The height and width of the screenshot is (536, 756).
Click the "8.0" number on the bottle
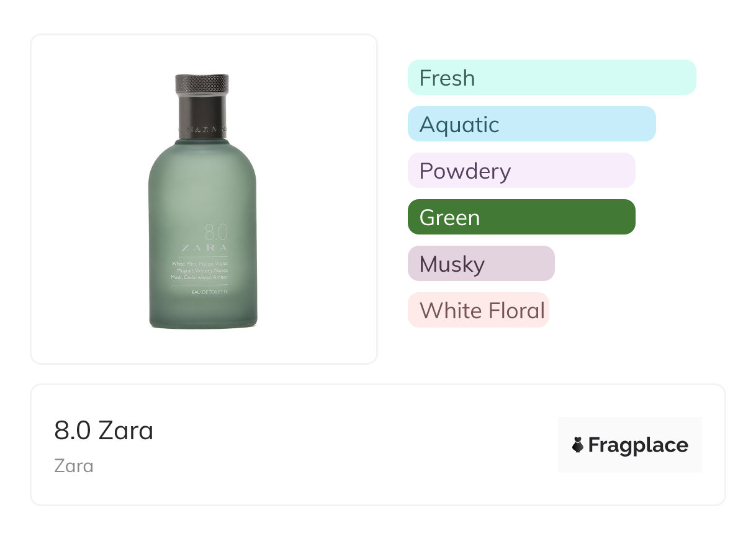point(217,233)
